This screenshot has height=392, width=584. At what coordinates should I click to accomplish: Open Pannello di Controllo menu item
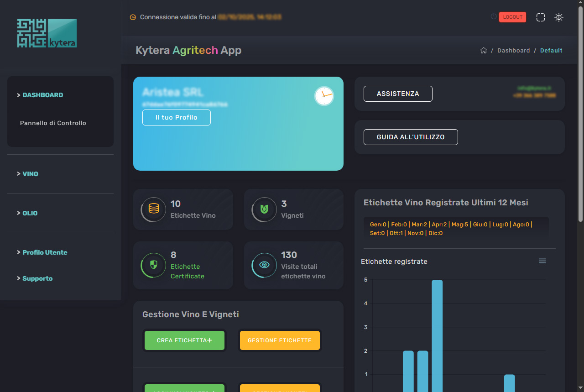point(53,123)
